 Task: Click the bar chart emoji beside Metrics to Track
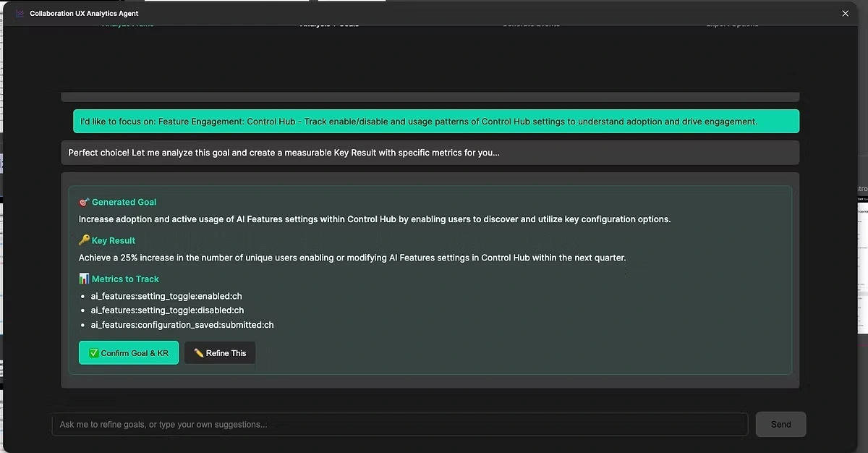pos(84,279)
